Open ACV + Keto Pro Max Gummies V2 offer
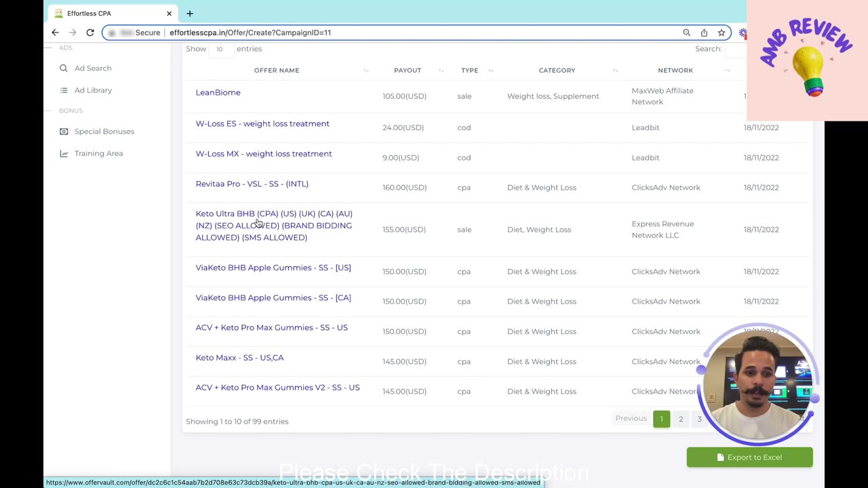 click(x=277, y=388)
